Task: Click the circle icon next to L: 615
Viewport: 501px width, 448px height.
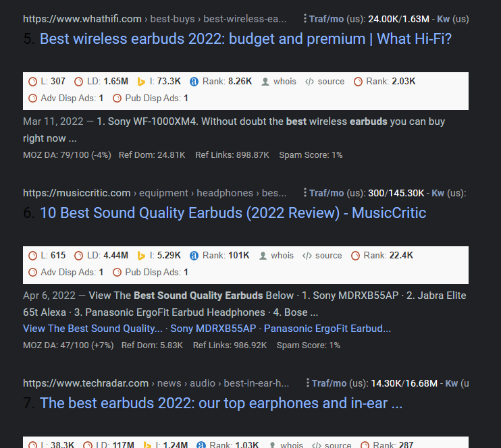Action: (x=32, y=256)
